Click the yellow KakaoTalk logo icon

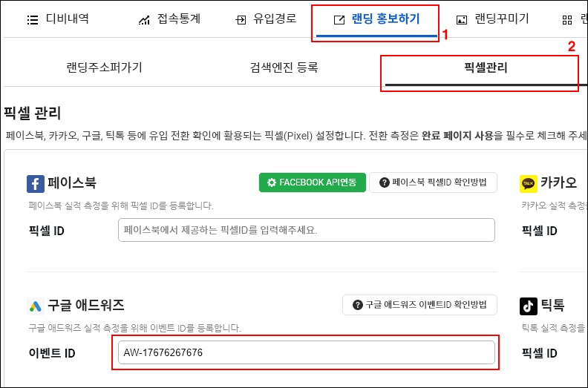[528, 183]
